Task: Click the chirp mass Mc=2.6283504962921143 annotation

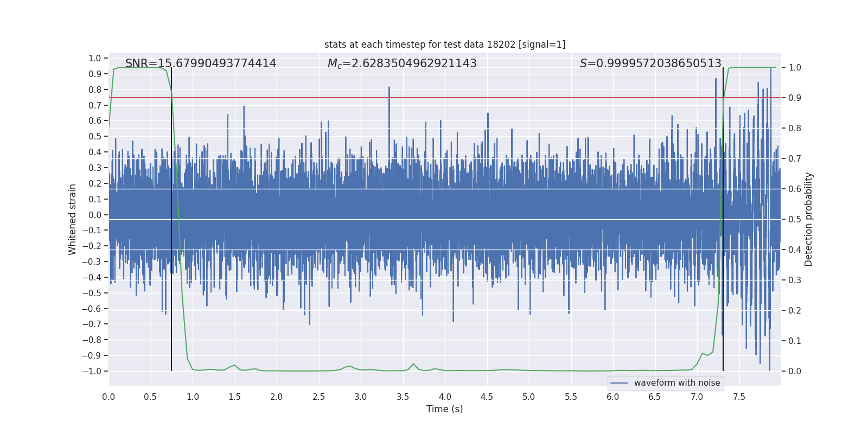Action: click(402, 63)
